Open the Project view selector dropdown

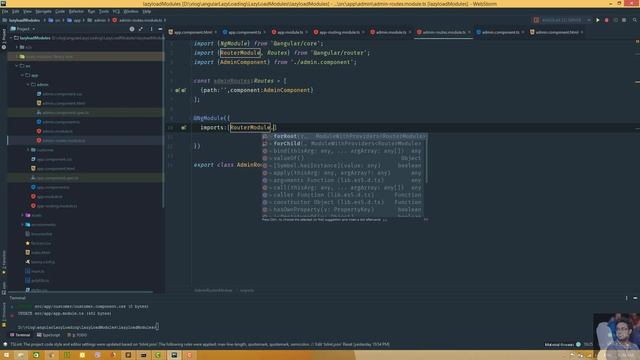(23, 29)
